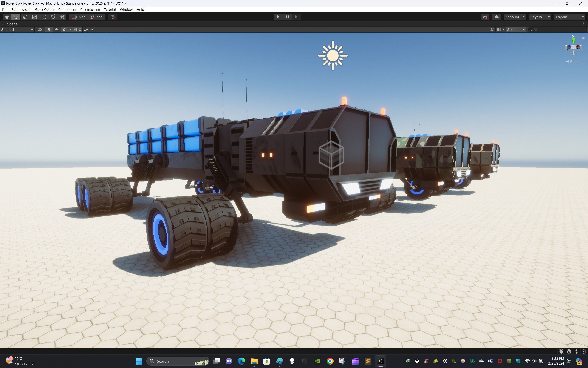Viewport: 588px width, 368px height.
Task: Open the clock and date 1:53 PM
Action: [556, 361]
